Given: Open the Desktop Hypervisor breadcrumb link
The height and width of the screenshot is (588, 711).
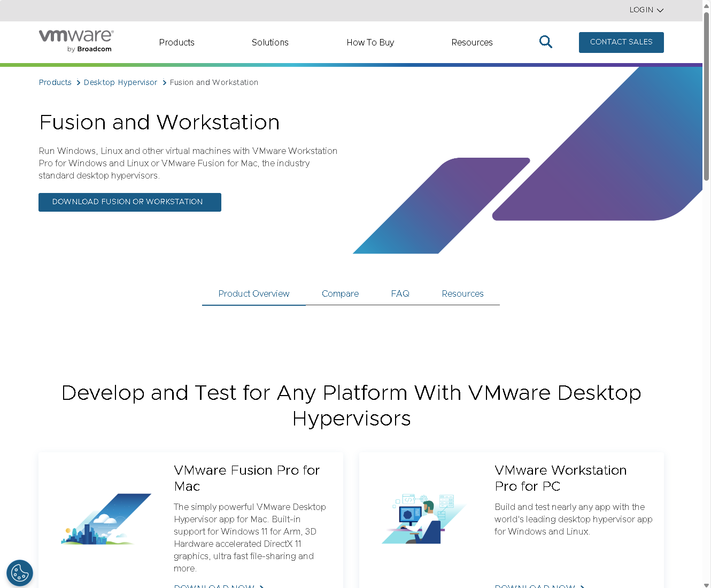Looking at the screenshot, I should (120, 82).
